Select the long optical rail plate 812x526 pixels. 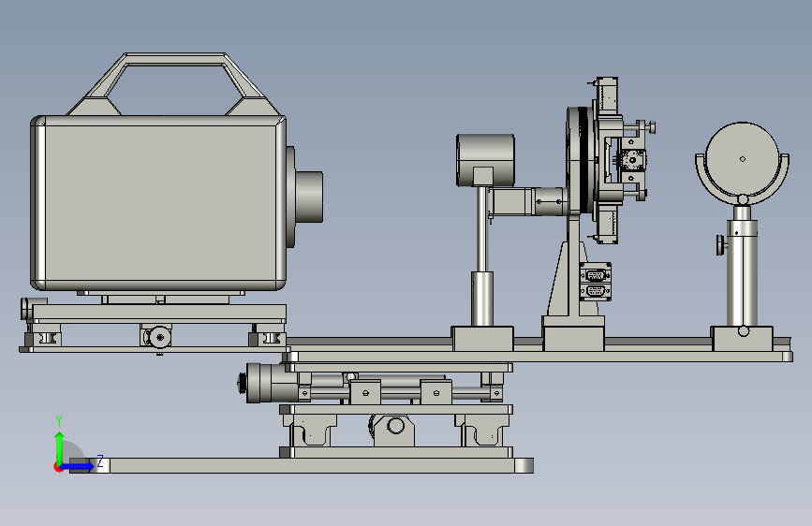539,357
